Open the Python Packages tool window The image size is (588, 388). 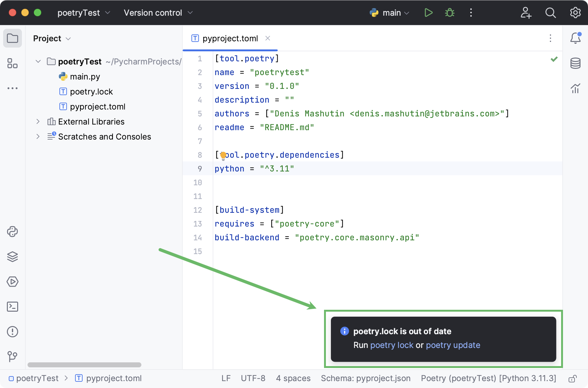pos(13,257)
